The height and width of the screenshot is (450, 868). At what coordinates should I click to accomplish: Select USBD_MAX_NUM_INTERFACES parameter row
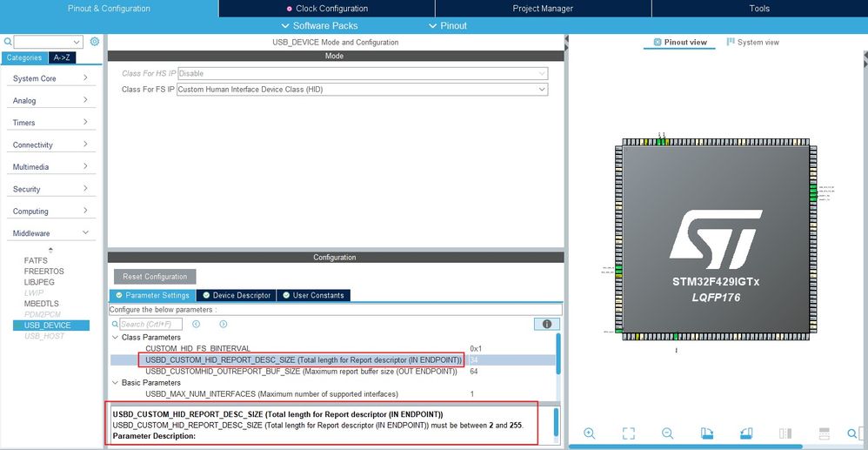pos(332,394)
